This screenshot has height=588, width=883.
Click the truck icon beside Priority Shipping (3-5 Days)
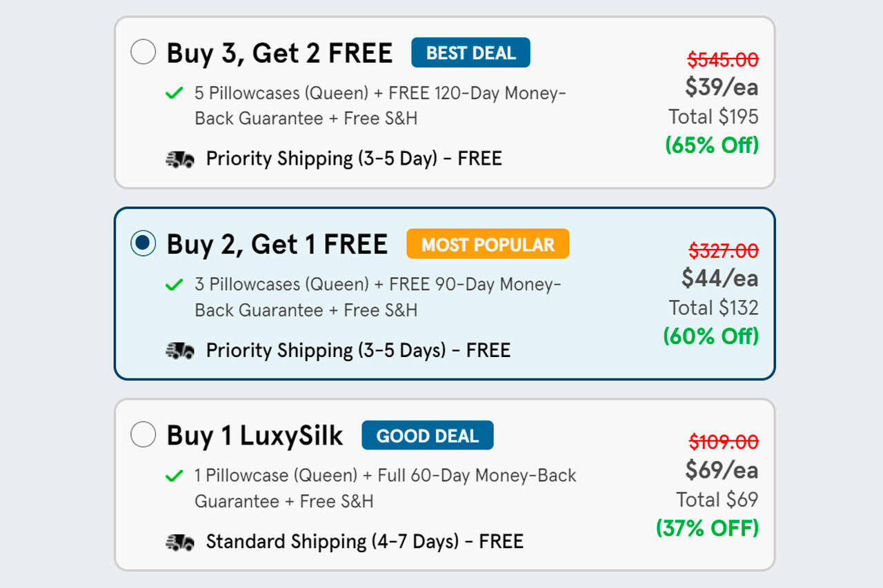coord(180,350)
